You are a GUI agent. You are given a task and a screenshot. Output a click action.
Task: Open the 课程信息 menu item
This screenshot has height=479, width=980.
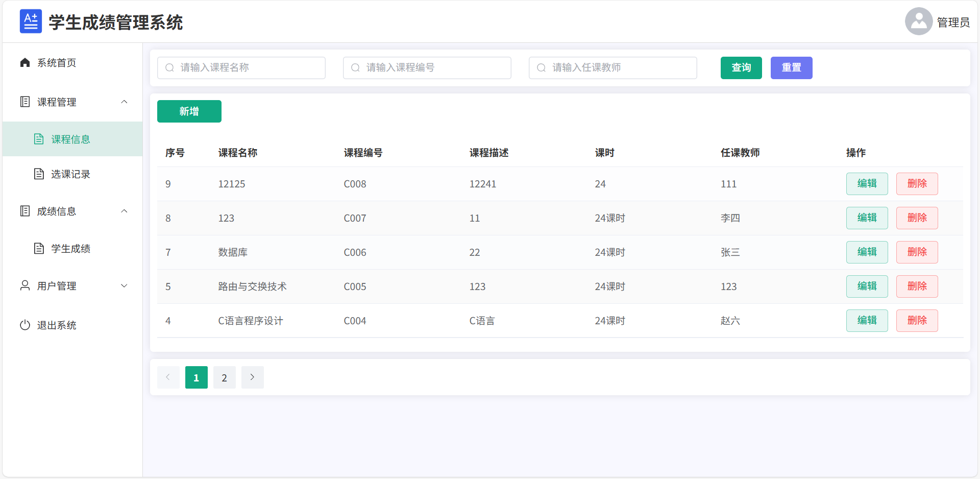(x=70, y=138)
